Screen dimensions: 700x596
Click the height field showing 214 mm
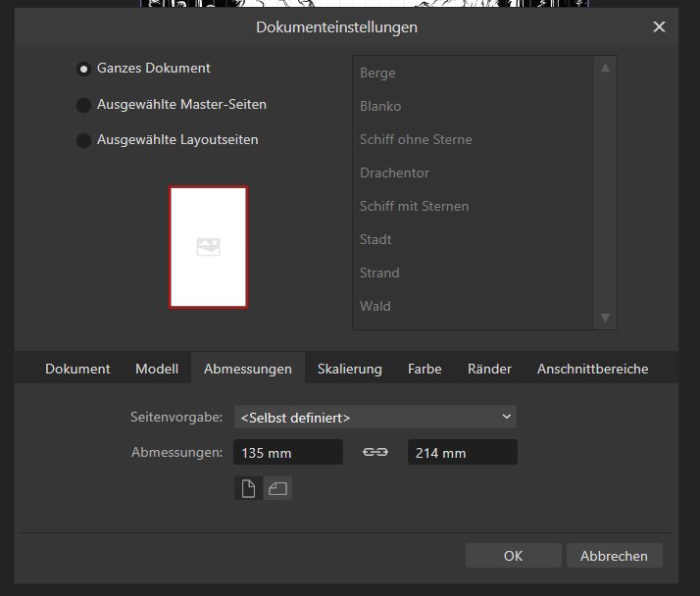click(x=463, y=452)
